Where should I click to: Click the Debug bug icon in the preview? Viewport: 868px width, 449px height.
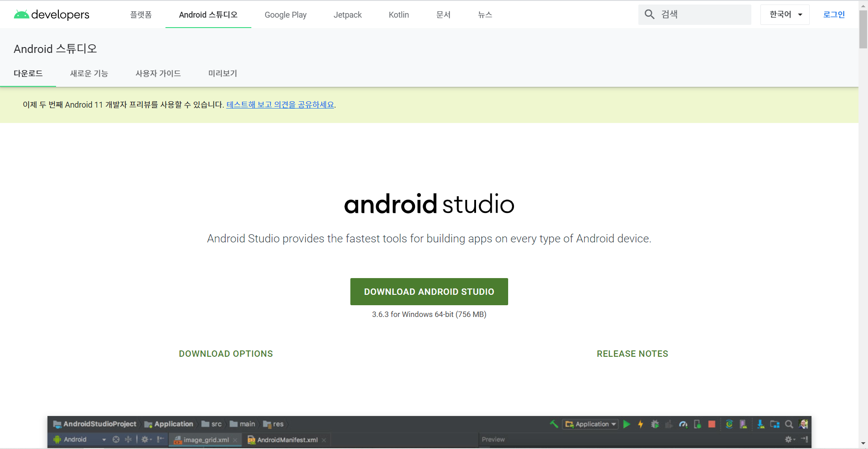pos(655,424)
